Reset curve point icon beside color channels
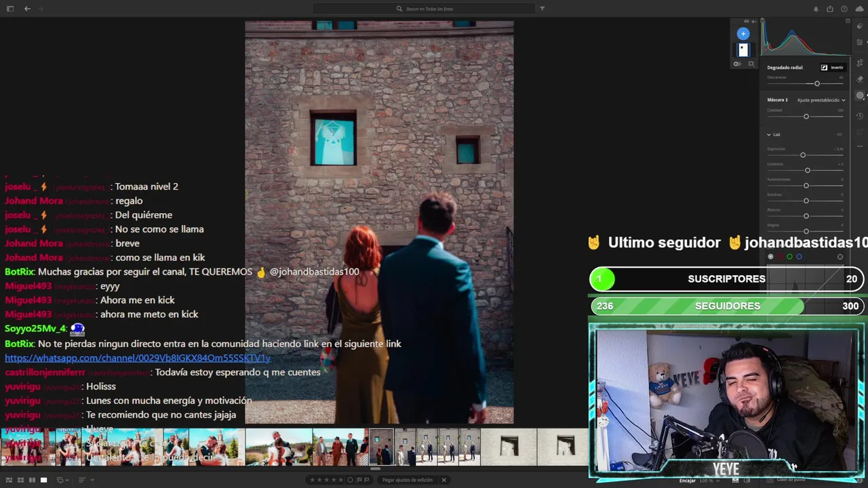 pos(840,257)
